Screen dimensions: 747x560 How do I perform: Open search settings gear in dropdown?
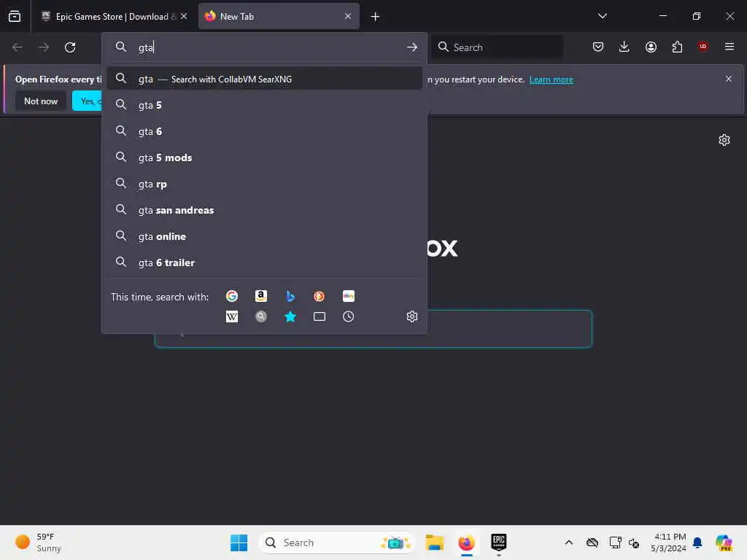pyautogui.click(x=412, y=316)
